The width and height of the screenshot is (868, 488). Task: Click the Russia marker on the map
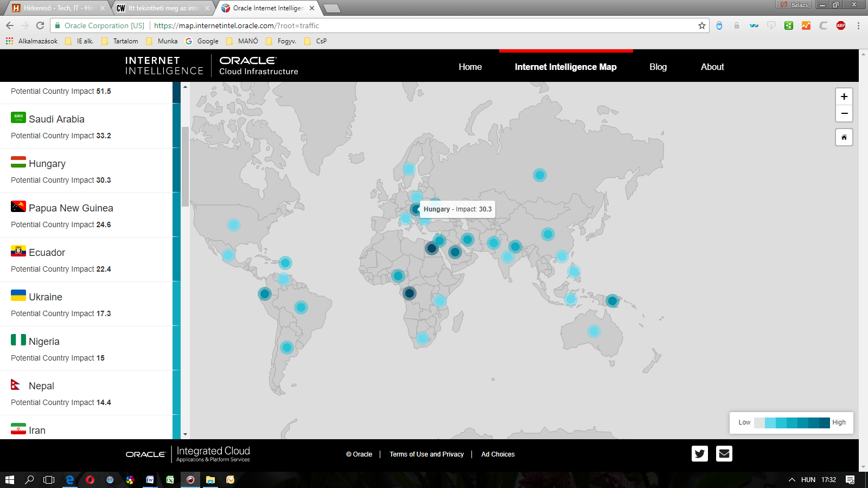[539, 175]
